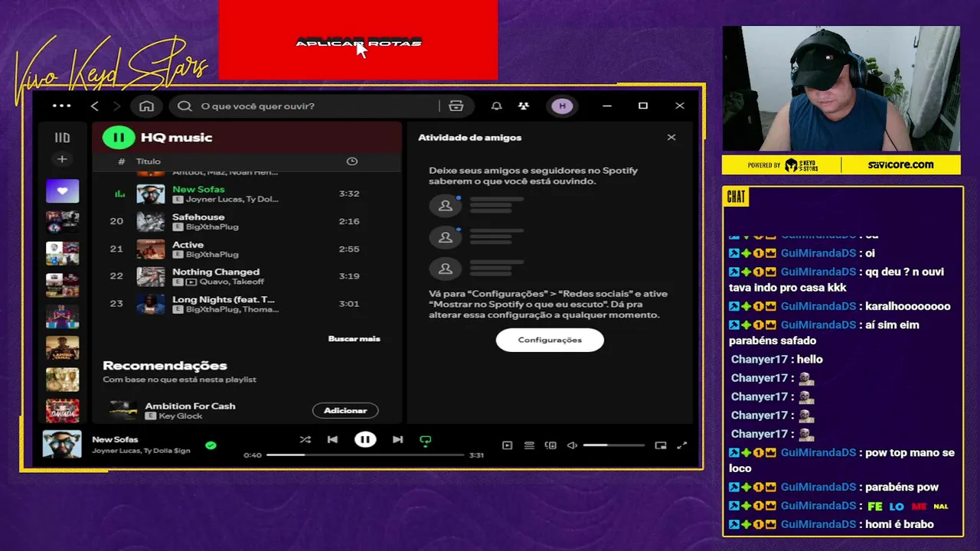Click the Buscar mais link
980x551 pixels.
point(354,338)
